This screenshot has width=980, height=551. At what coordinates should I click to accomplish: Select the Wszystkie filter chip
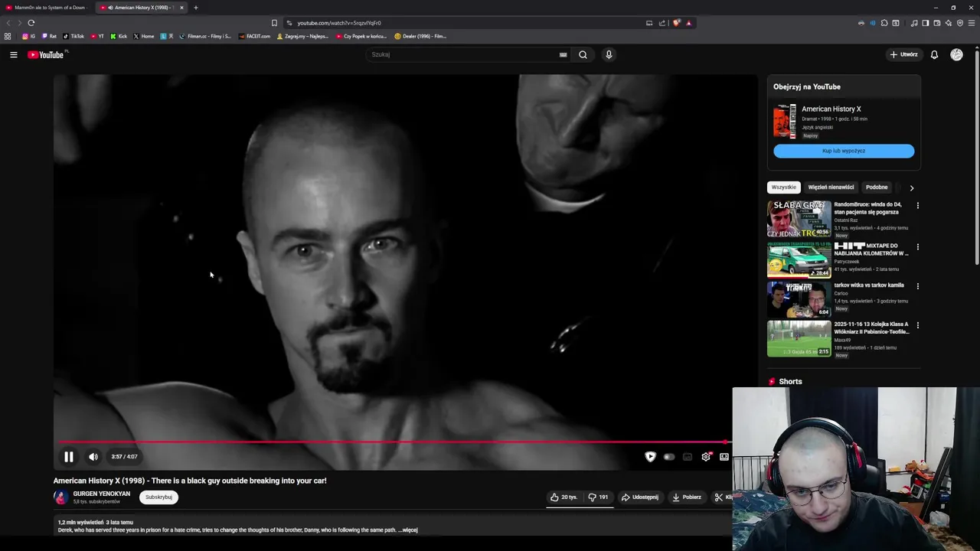click(784, 187)
